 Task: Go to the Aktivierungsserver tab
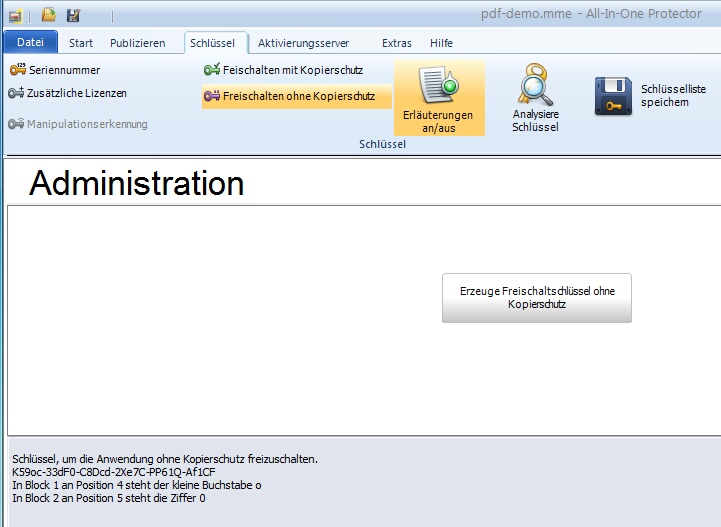point(303,43)
